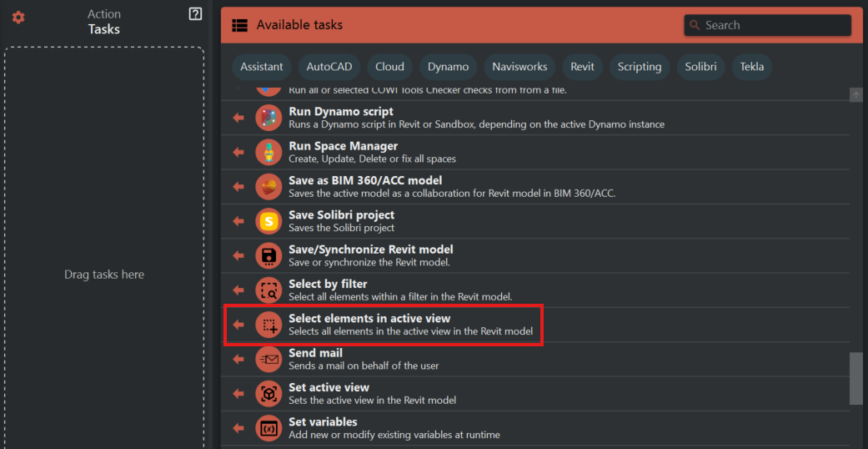Click the Available tasks header title
The width and height of the screenshot is (868, 449).
pos(299,25)
